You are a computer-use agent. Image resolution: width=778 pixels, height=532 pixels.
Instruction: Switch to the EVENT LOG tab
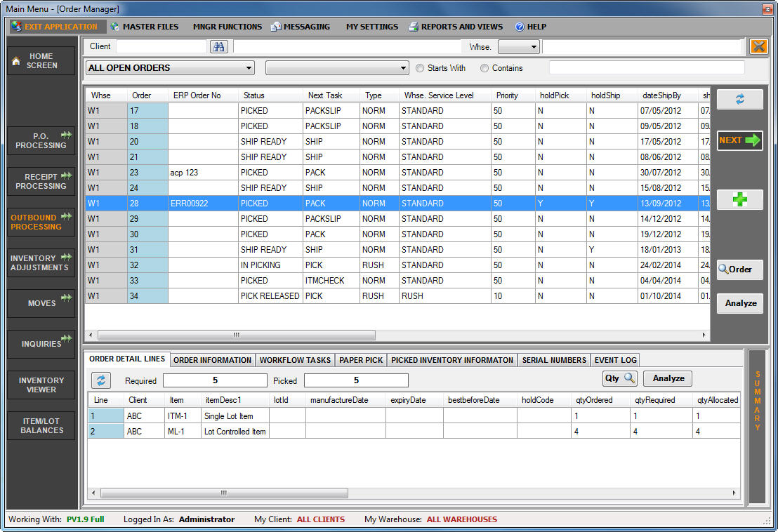click(x=615, y=360)
